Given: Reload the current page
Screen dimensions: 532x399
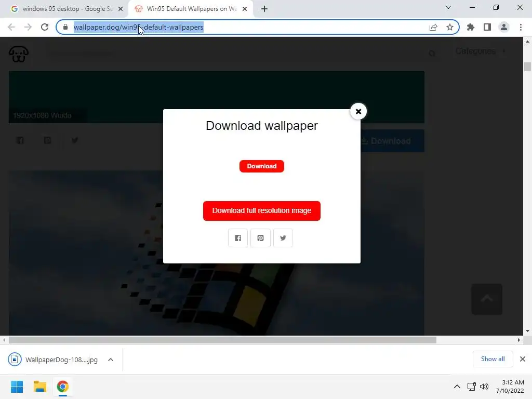Looking at the screenshot, I should (x=45, y=27).
